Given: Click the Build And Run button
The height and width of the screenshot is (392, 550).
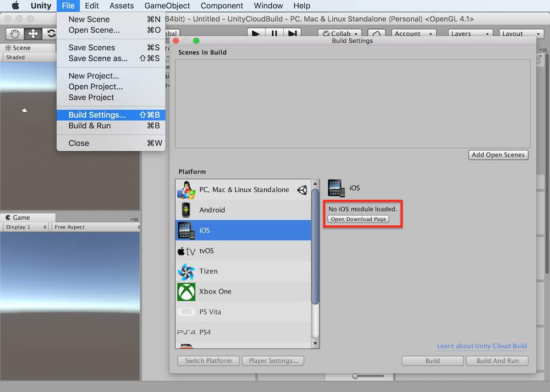Looking at the screenshot, I should pyautogui.click(x=497, y=361).
